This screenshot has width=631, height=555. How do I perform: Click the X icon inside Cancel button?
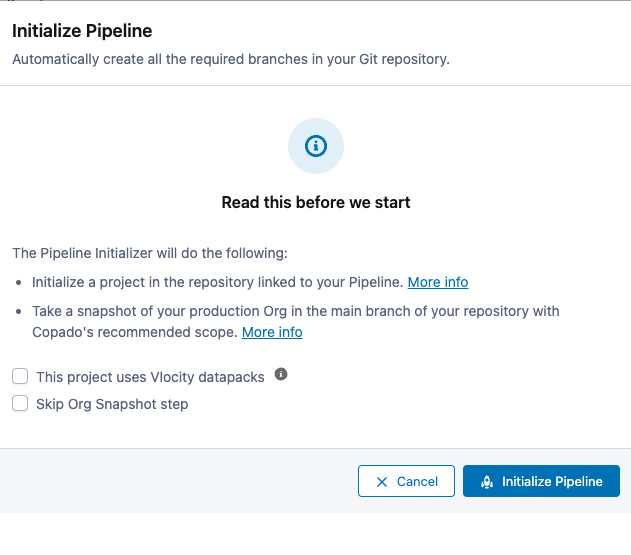pyautogui.click(x=382, y=482)
